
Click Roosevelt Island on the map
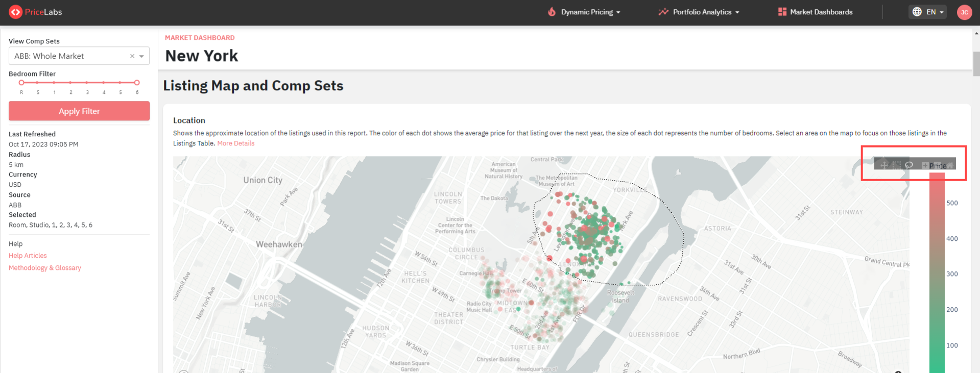[620, 296]
